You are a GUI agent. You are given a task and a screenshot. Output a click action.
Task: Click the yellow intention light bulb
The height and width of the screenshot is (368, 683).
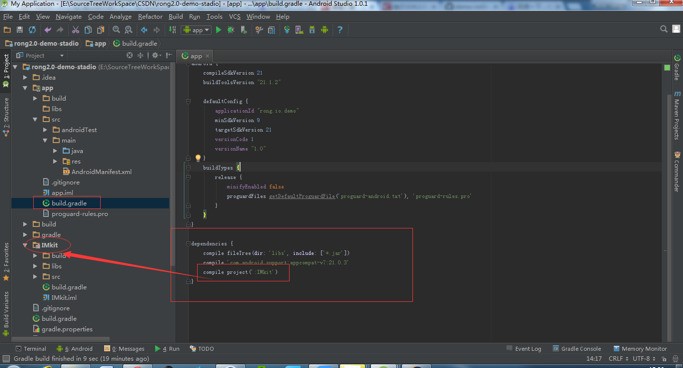pyautogui.click(x=198, y=158)
